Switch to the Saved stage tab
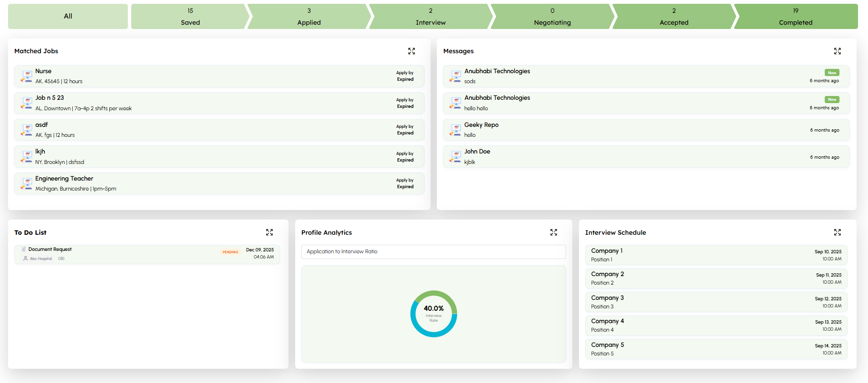868x383 pixels. [x=190, y=17]
